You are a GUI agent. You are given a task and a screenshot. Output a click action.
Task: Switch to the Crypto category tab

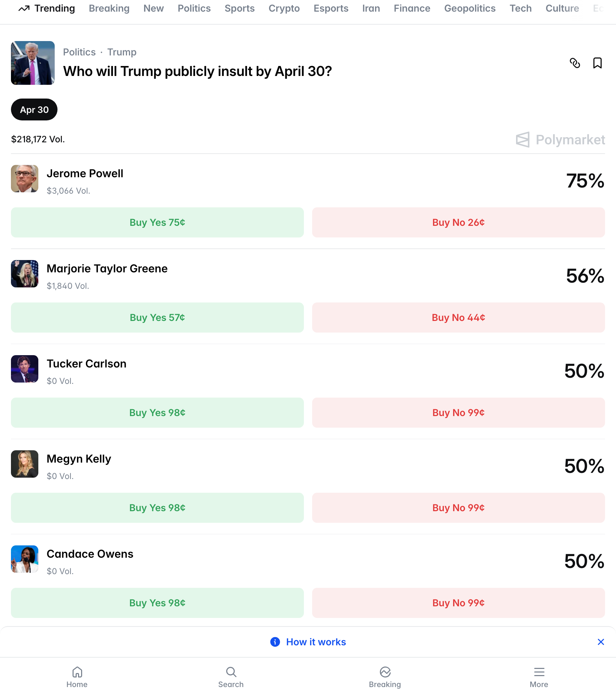tap(284, 8)
